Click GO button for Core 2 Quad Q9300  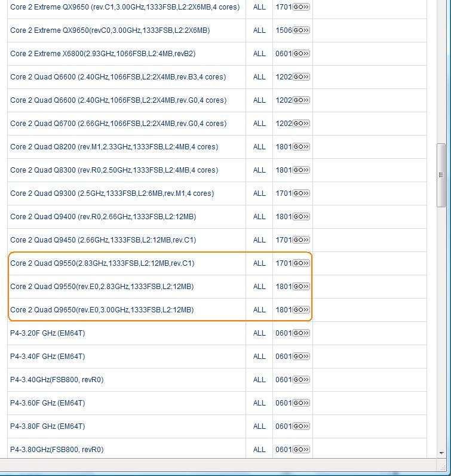(301, 194)
